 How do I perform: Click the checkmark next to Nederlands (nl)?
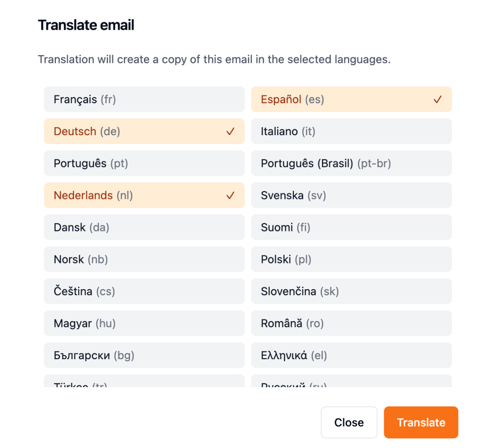(x=231, y=195)
